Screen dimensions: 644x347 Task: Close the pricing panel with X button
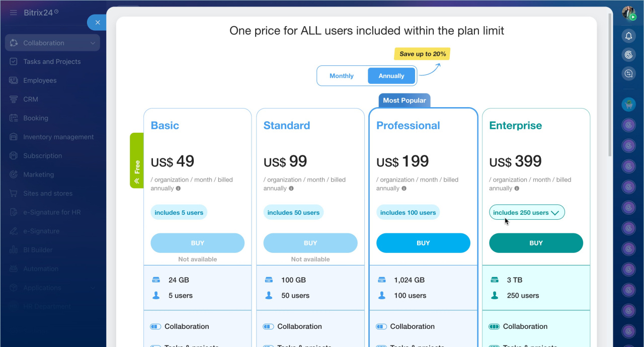coord(98,22)
